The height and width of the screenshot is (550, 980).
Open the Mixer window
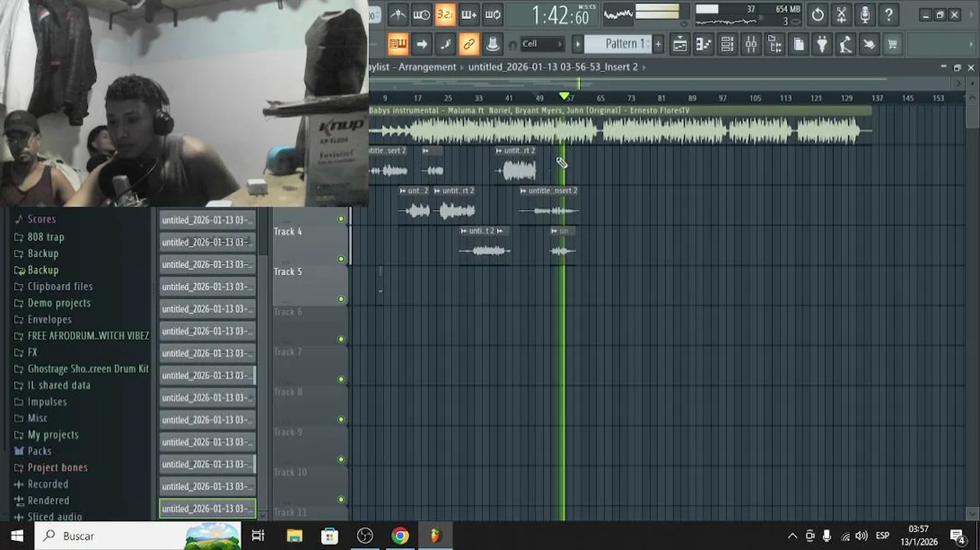751,44
